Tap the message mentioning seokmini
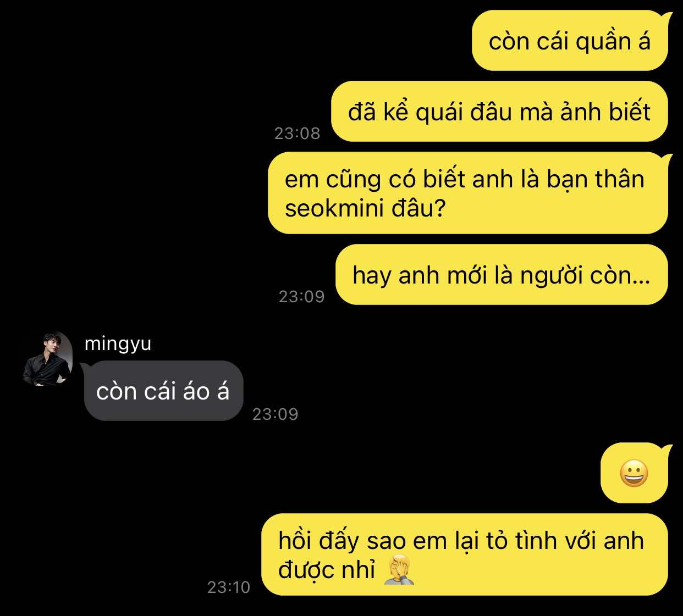Viewport: 683px width, 616px height. pyautogui.click(x=468, y=193)
